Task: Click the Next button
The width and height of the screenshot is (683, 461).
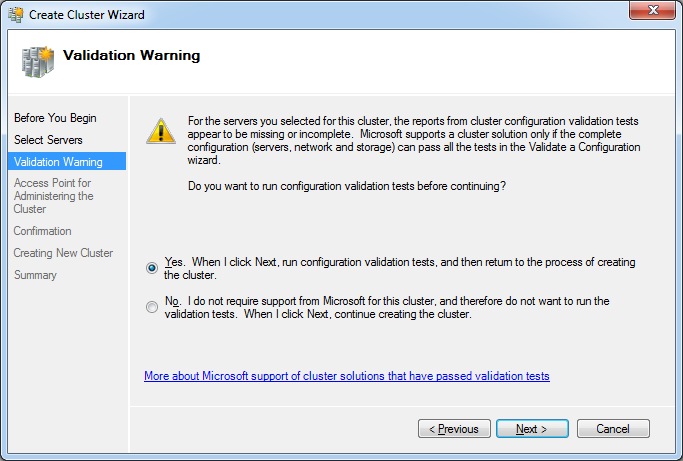Action: [x=532, y=429]
